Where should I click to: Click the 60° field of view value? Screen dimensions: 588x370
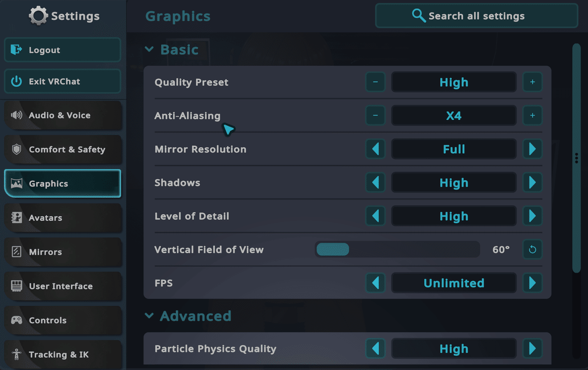click(x=501, y=250)
